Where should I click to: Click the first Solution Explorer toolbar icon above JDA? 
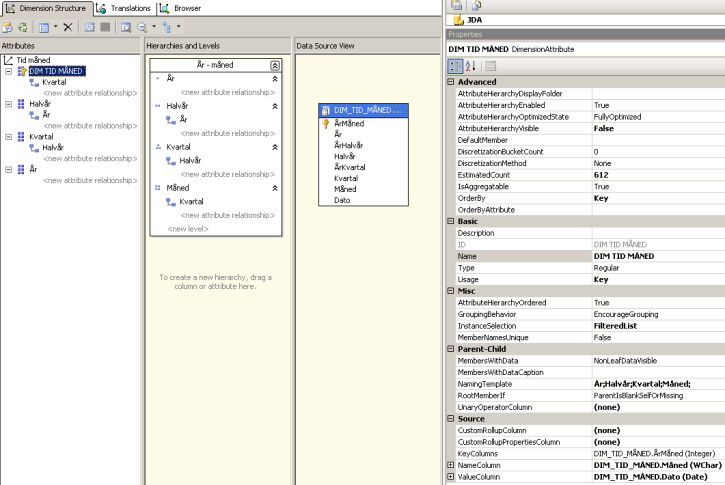click(x=457, y=5)
